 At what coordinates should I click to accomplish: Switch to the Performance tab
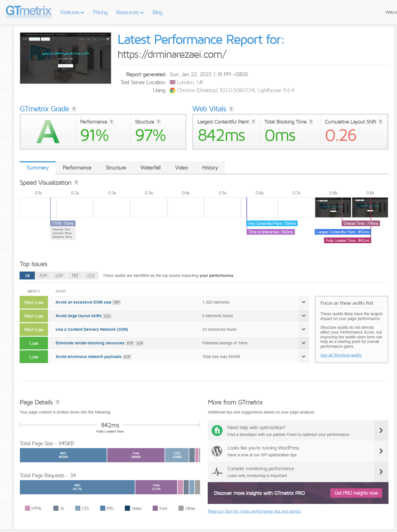coord(77,168)
